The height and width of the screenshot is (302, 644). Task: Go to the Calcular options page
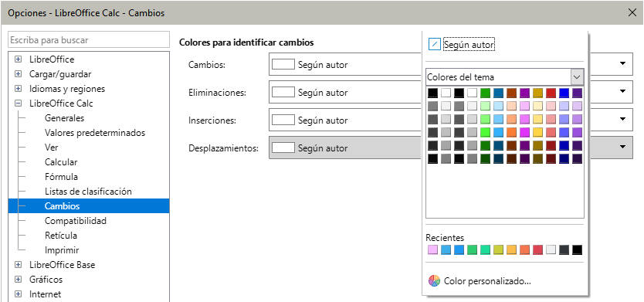[61, 162]
